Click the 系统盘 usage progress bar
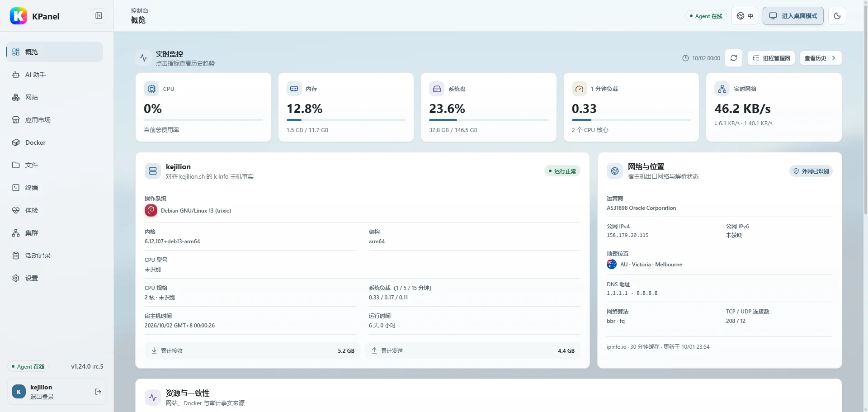The image size is (868, 412). (489, 120)
